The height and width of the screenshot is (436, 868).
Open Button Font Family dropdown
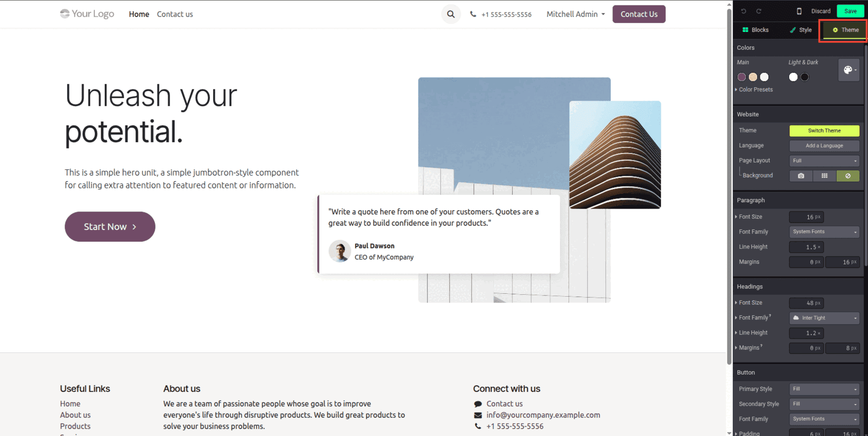824,419
